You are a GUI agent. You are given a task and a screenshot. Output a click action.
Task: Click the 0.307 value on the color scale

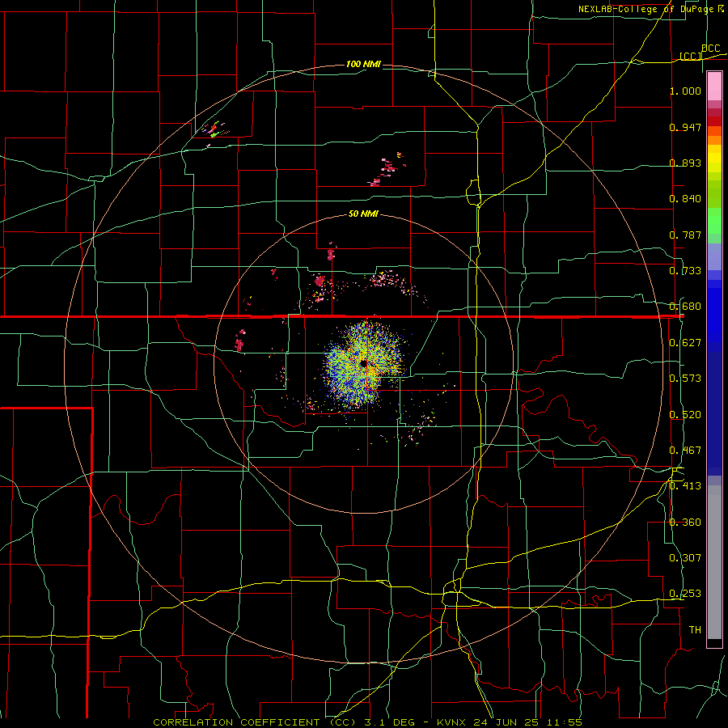[x=685, y=558]
